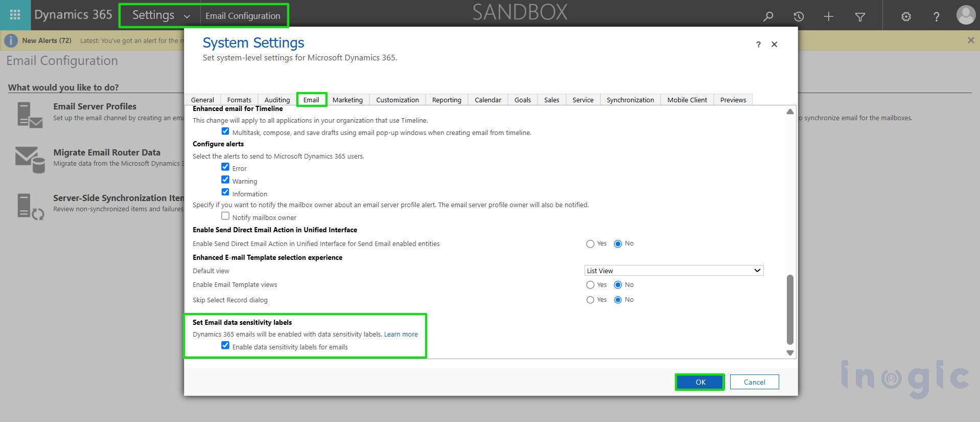Image resolution: width=980 pixels, height=422 pixels.
Task: Switch to the Reporting tab
Action: 447,100
